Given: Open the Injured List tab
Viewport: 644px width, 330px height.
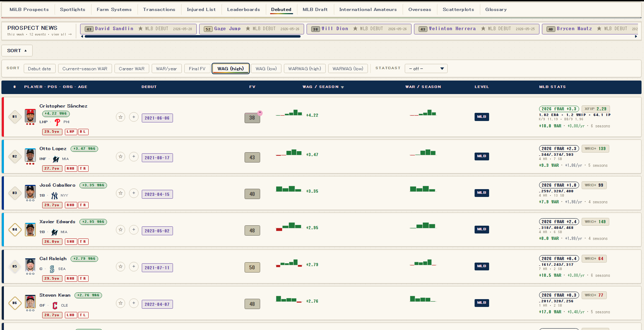Looking at the screenshot, I should point(201,10).
